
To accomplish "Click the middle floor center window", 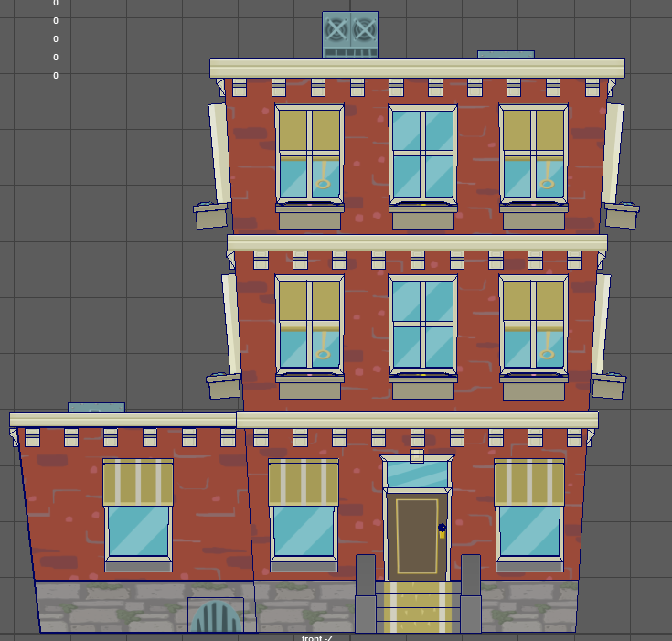I will coord(422,325).
